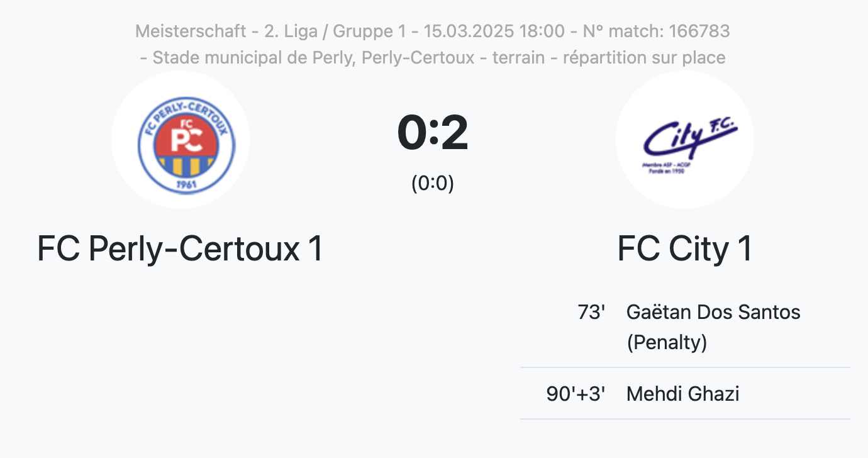The width and height of the screenshot is (868, 458).
Task: Click the City F.C. club logo
Action: click(x=685, y=140)
